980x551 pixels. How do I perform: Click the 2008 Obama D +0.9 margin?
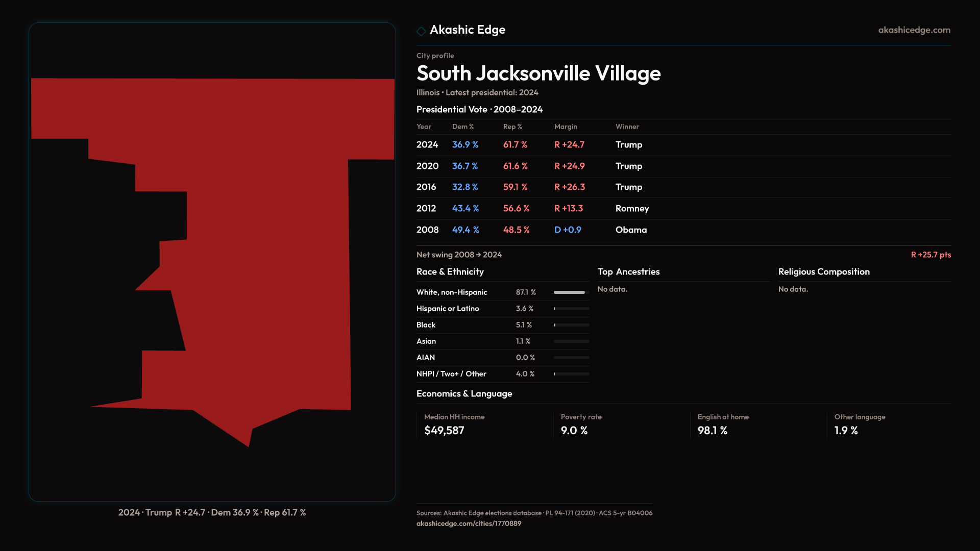568,230
